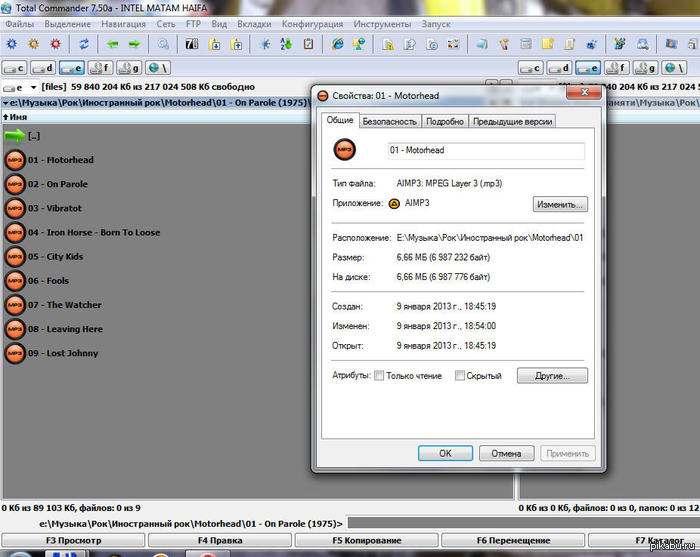Click the file name field '01 - Motorhead'
Viewport: 700px width, 557px height.
click(x=485, y=150)
